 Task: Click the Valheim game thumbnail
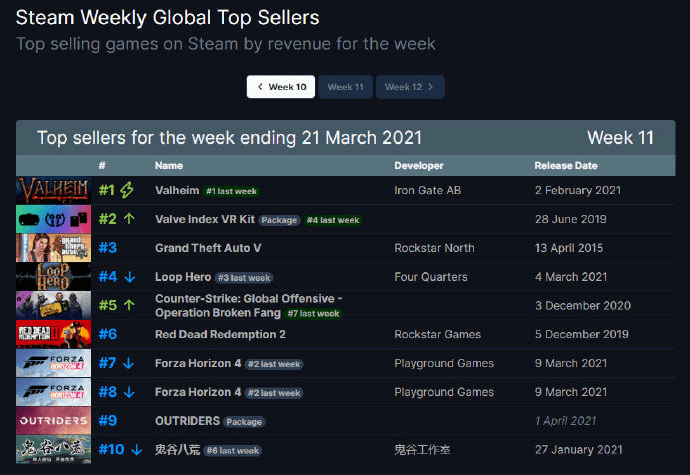pyautogui.click(x=53, y=190)
